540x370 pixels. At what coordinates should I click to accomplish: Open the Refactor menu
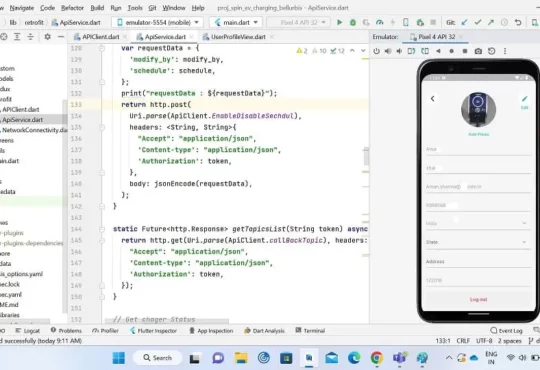pyautogui.click(x=72, y=8)
